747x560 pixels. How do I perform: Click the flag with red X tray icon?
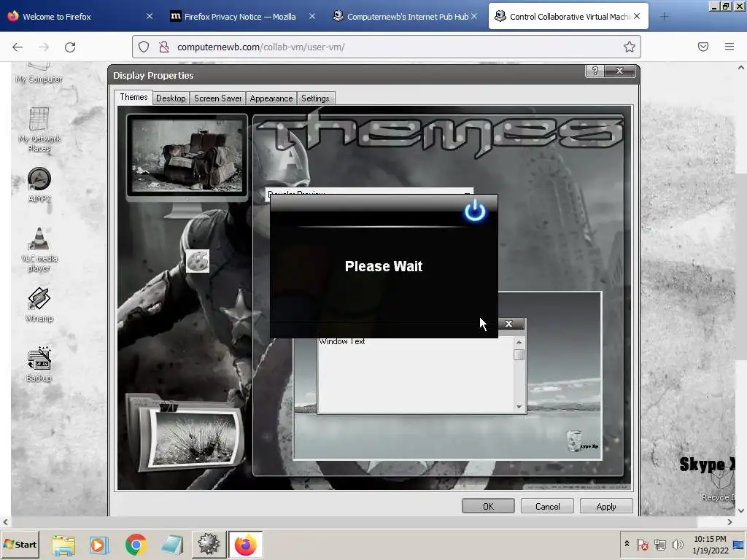pyautogui.click(x=642, y=544)
